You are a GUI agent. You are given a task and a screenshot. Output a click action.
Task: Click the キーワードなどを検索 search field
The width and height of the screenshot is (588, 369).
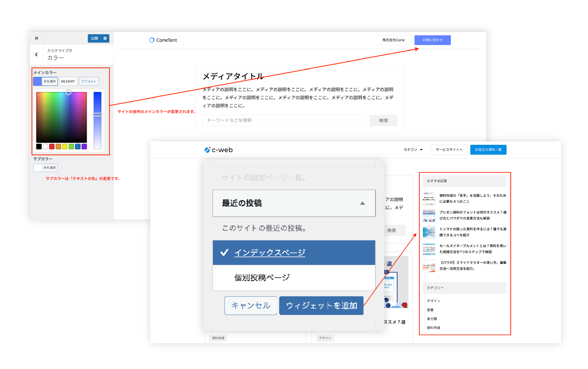(x=284, y=120)
